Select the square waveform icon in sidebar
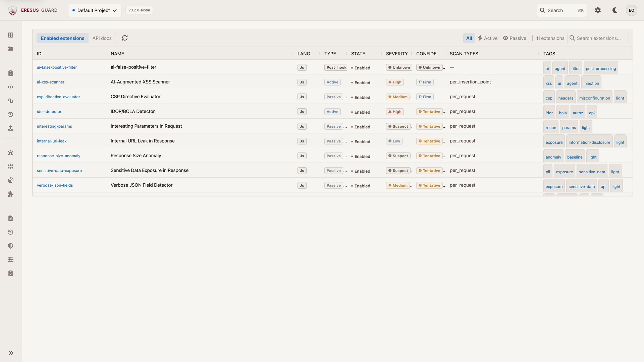 pos(11,101)
